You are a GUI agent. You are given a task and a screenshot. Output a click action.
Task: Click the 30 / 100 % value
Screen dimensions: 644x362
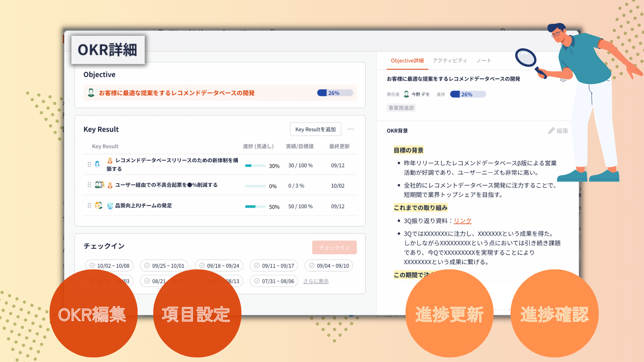301,166
